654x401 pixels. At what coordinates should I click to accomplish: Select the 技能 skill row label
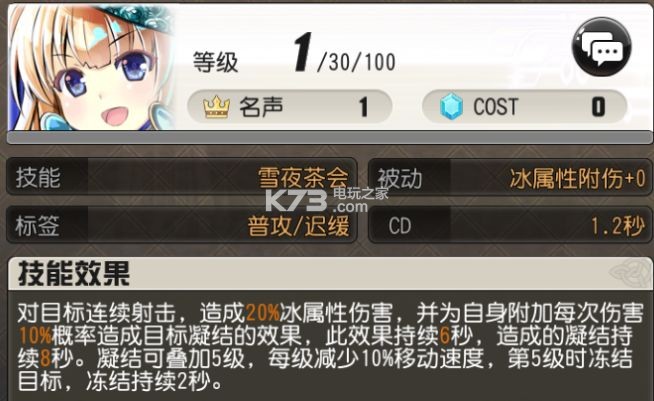click(x=38, y=177)
